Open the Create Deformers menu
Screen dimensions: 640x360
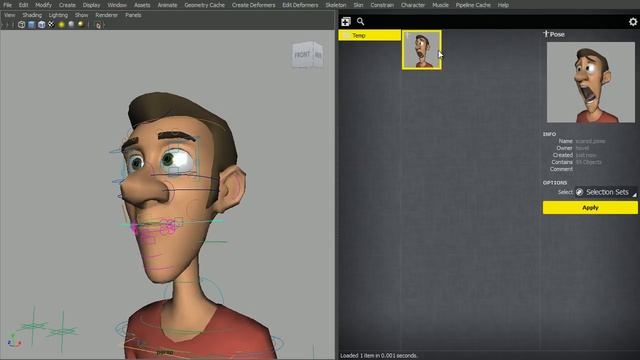253,5
